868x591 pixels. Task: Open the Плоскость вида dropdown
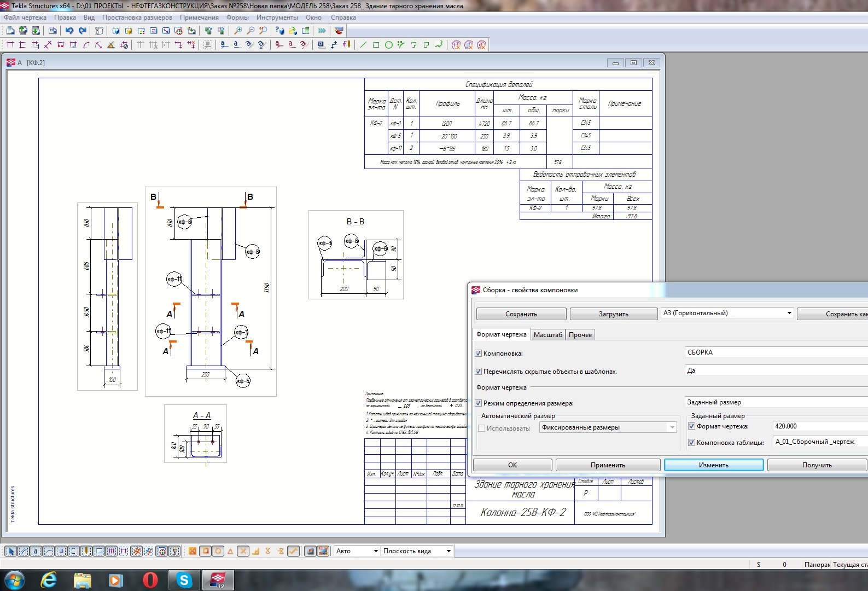click(x=448, y=551)
